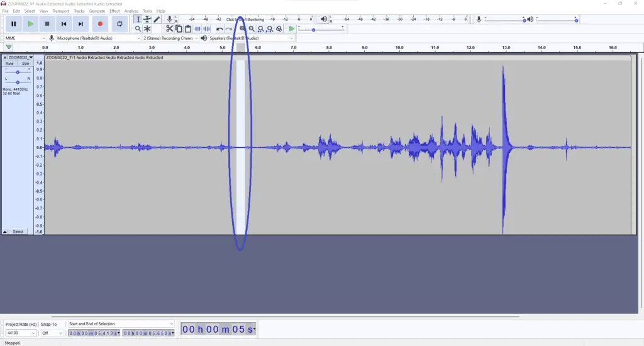Collapse the track with the up arrow
The height and width of the screenshot is (346, 644).
[4, 232]
